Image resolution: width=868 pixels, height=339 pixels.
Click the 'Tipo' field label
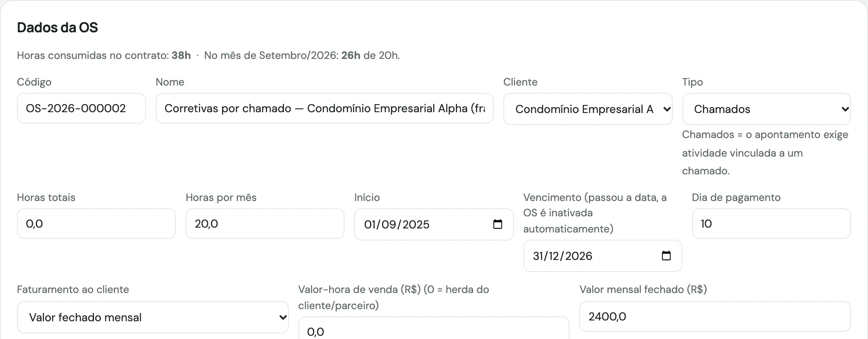pyautogui.click(x=693, y=82)
